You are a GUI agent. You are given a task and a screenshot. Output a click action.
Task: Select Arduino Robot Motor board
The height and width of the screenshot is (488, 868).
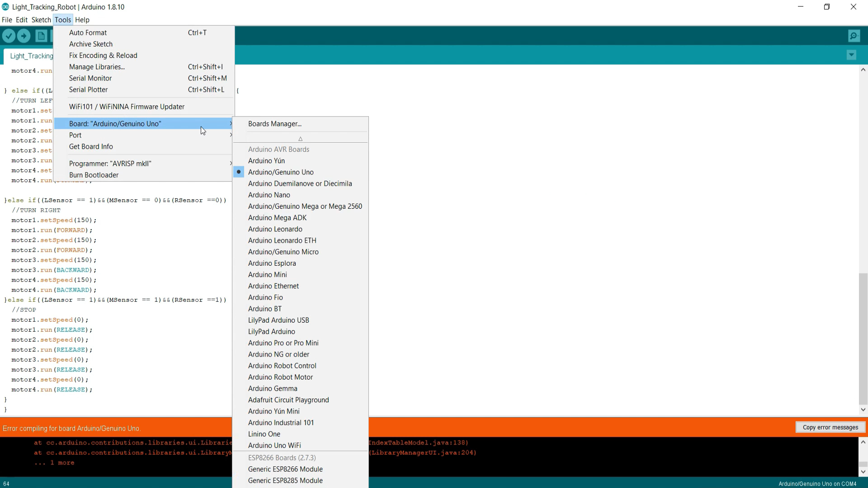(300, 377)
